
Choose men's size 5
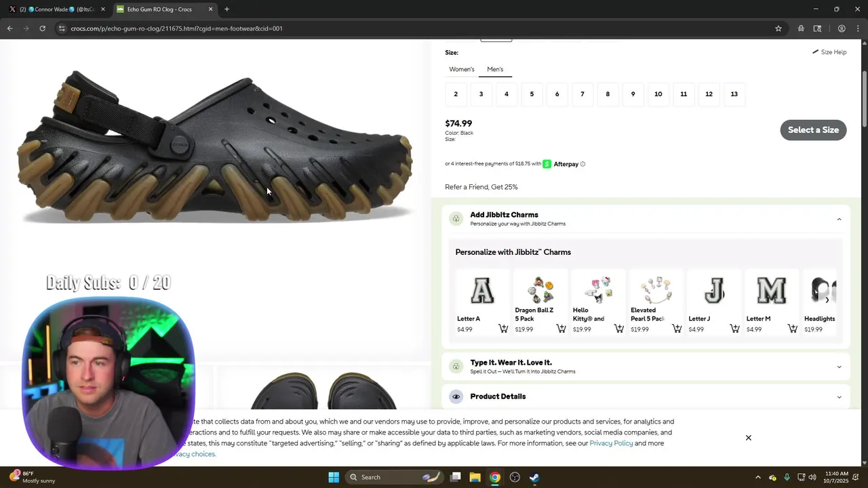pyautogui.click(x=532, y=94)
